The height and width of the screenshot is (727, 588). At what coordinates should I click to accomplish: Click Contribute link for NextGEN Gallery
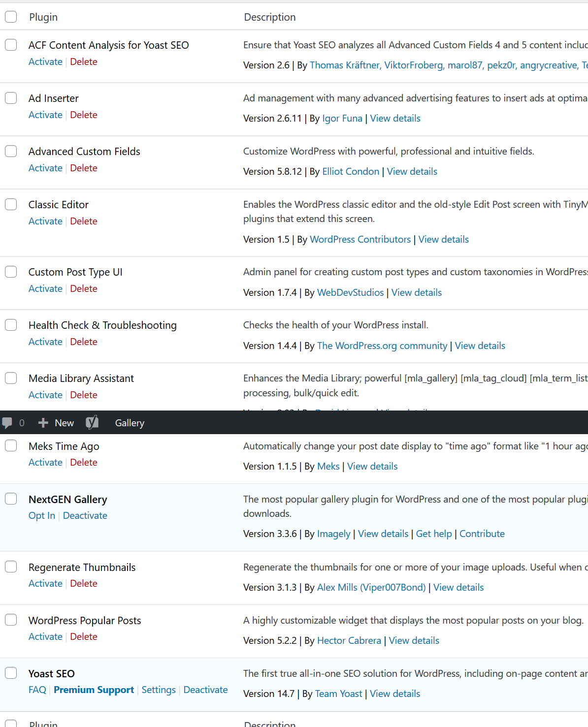[x=482, y=534]
